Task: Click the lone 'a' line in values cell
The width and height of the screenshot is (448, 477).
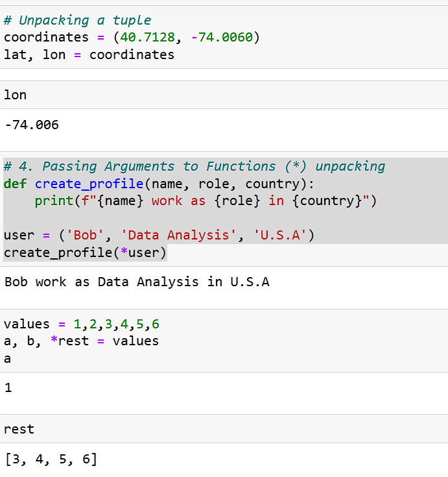Action: pyautogui.click(x=7, y=359)
